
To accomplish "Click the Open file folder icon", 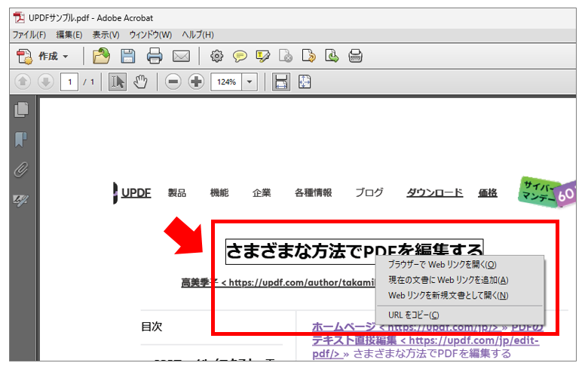I will click(101, 57).
